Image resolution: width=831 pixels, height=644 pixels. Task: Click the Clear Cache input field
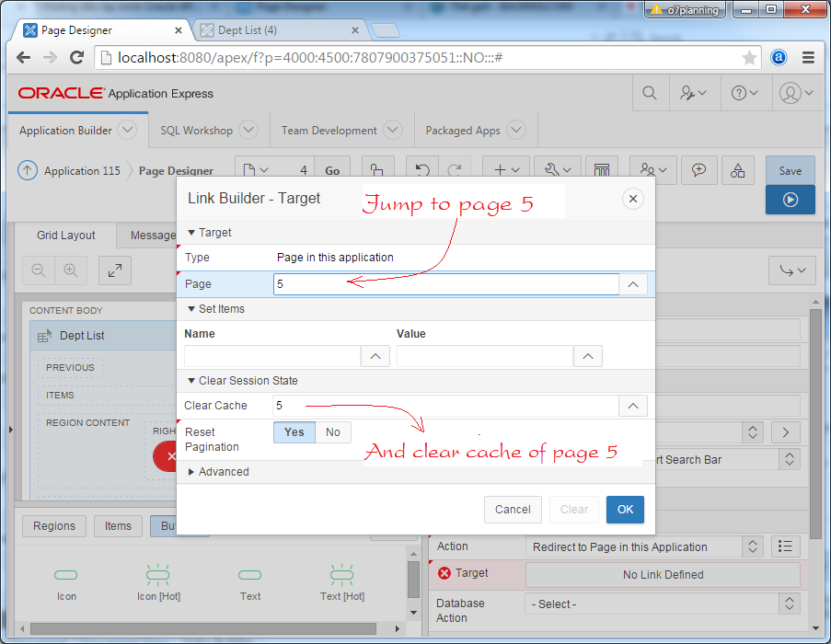(x=445, y=406)
